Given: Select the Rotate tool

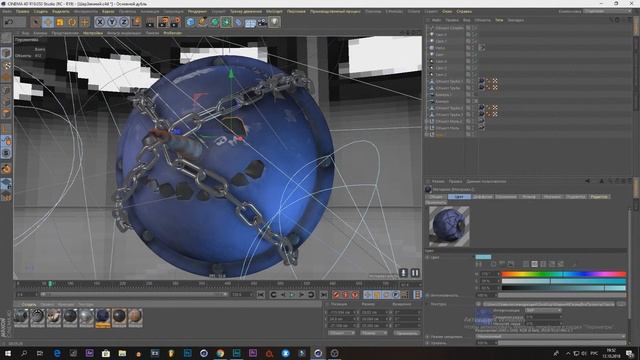Looking at the screenshot, I should tap(72, 22).
